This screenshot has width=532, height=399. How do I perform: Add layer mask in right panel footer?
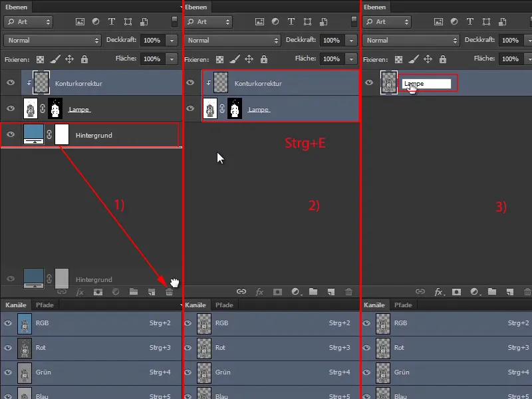pyautogui.click(x=456, y=292)
